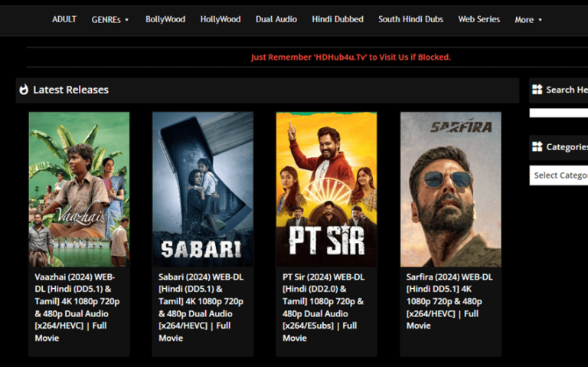Screen dimensions: 588x367
Task: Click the Categories grid icon
Action: pyautogui.click(x=537, y=146)
